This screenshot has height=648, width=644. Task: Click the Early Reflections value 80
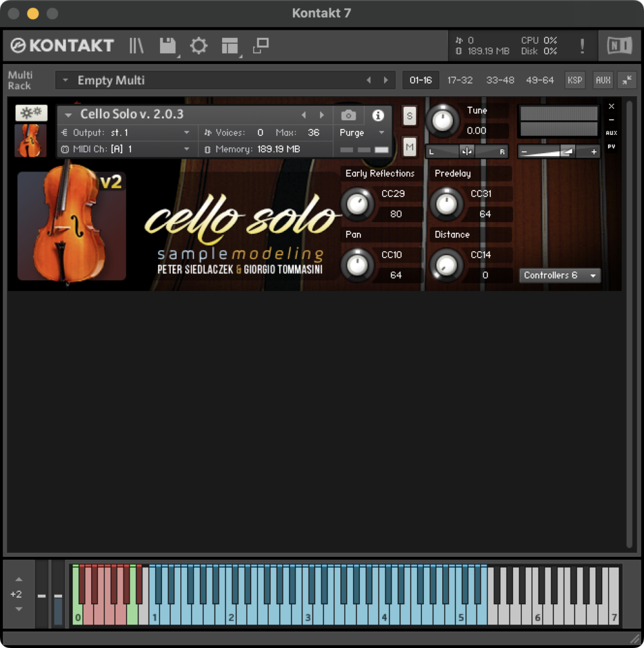point(396,214)
